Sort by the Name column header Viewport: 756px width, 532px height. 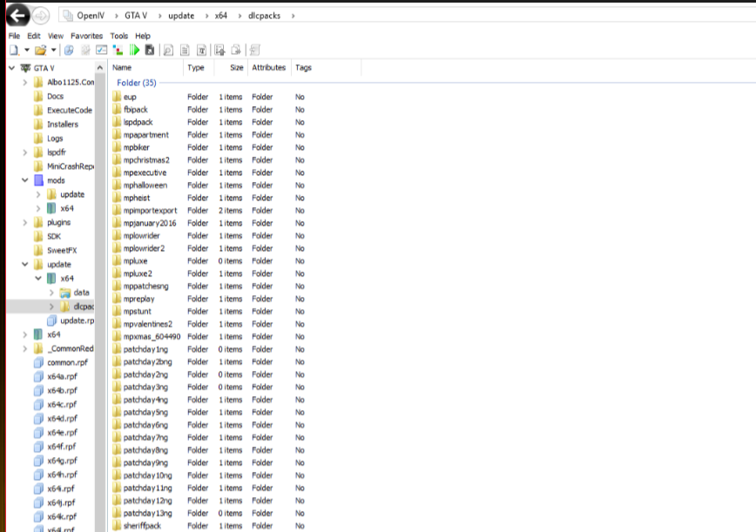click(x=146, y=67)
